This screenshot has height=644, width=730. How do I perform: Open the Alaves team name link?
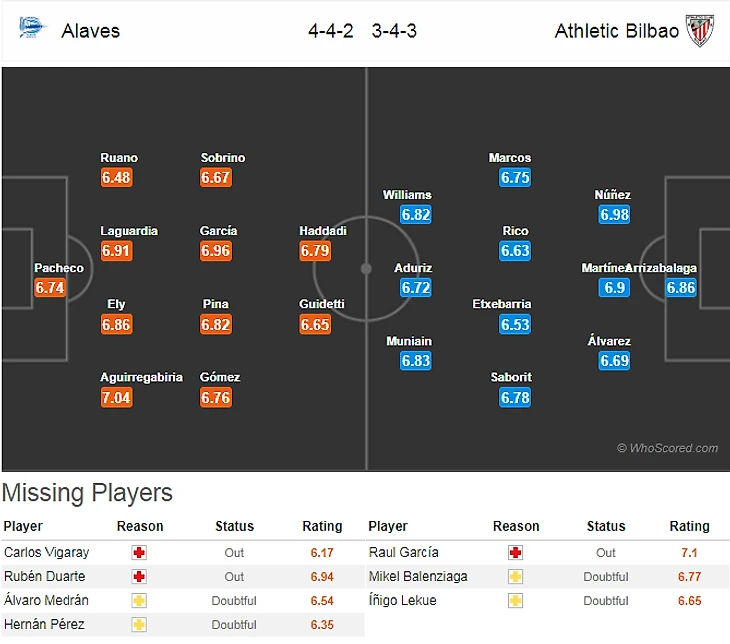[x=90, y=30]
